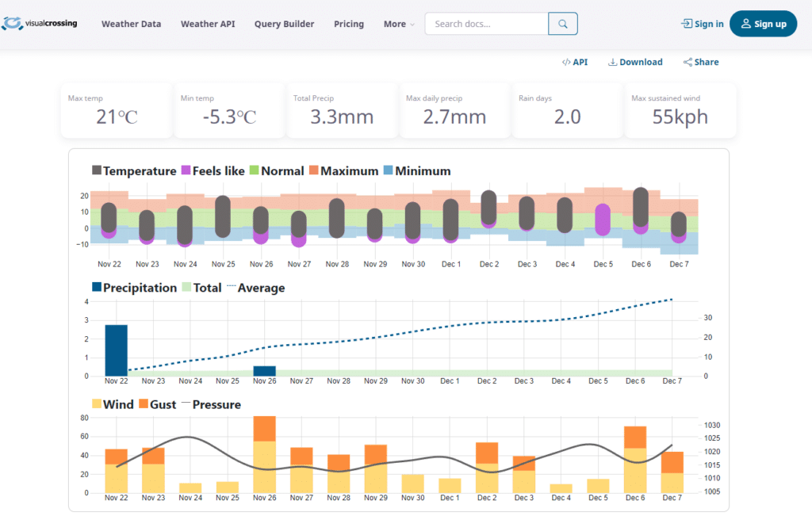Click the Maximum legend color swatch
The width and height of the screenshot is (812, 520).
pyautogui.click(x=314, y=170)
